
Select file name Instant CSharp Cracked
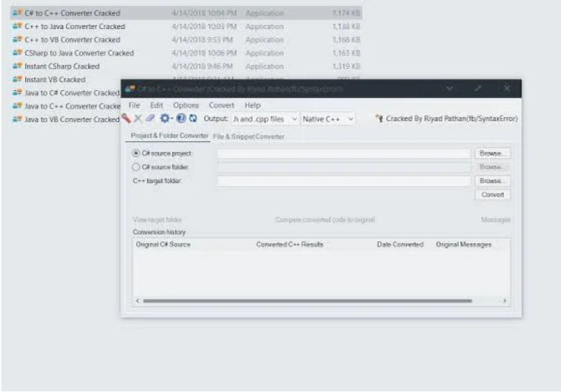click(62, 66)
